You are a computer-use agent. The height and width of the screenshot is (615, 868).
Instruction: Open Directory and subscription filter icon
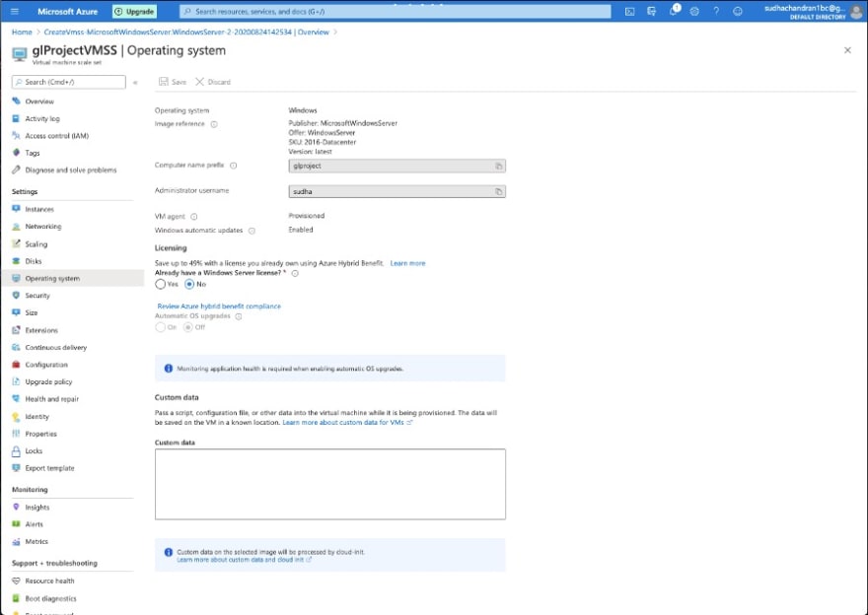tap(652, 11)
